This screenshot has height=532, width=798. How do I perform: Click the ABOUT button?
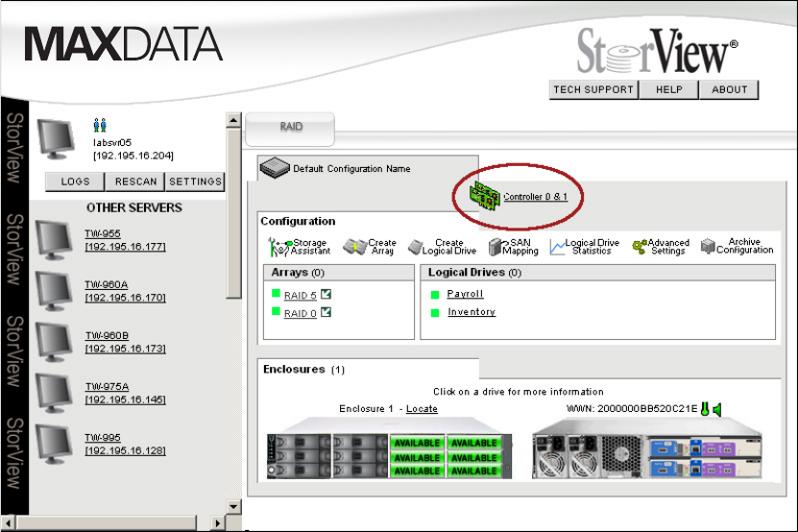point(729,89)
